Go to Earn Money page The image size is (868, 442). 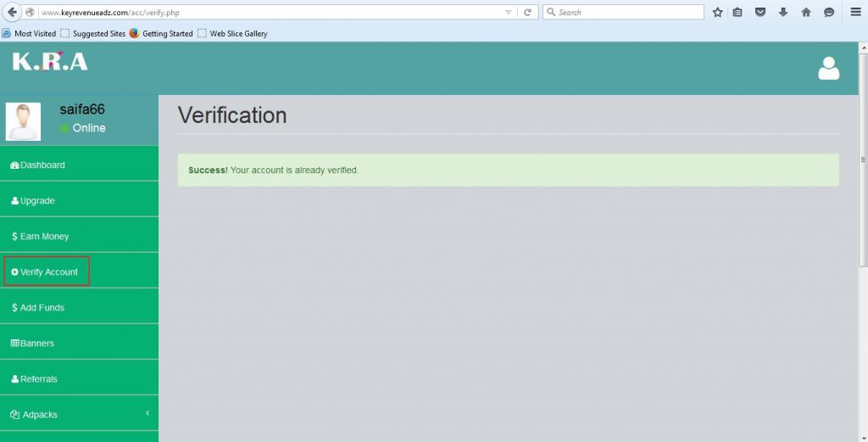(x=44, y=237)
